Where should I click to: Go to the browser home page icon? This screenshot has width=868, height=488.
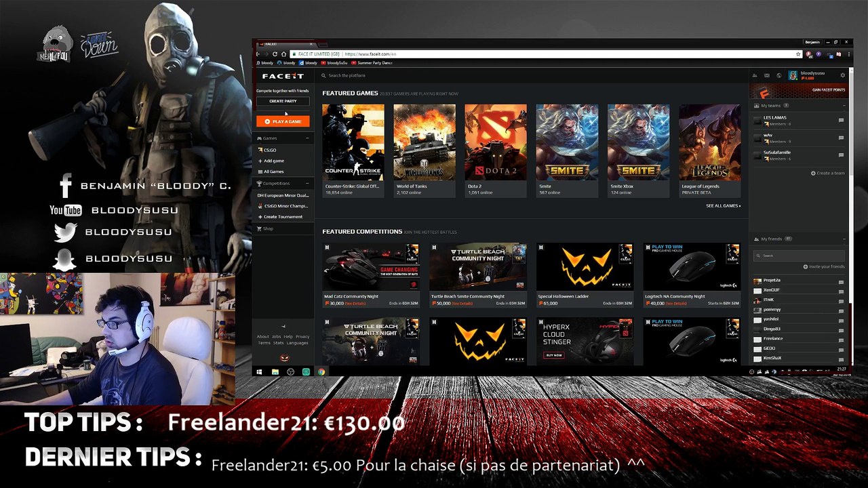tap(283, 54)
